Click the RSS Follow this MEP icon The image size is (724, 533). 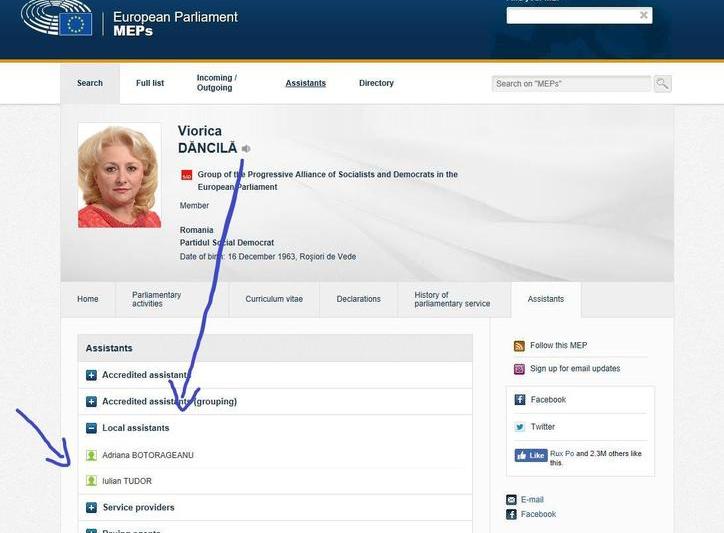coord(519,346)
